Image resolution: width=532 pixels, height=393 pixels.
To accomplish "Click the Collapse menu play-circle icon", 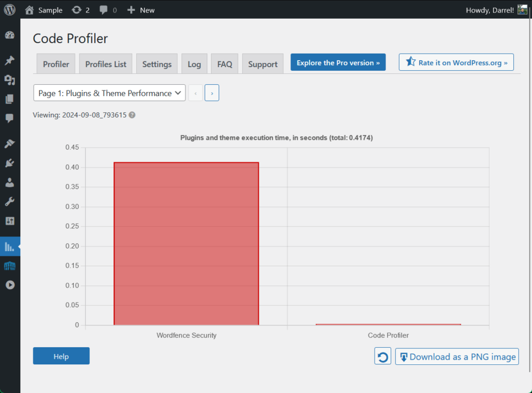I will [x=10, y=285].
